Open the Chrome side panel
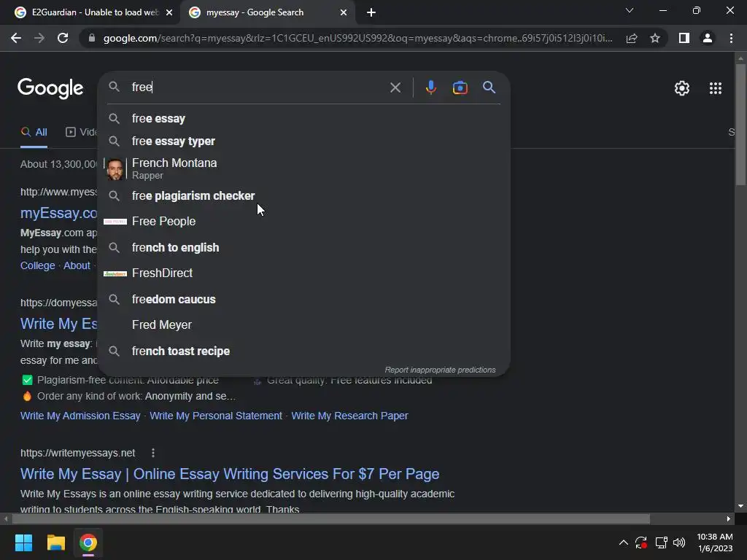 pyautogui.click(x=684, y=38)
